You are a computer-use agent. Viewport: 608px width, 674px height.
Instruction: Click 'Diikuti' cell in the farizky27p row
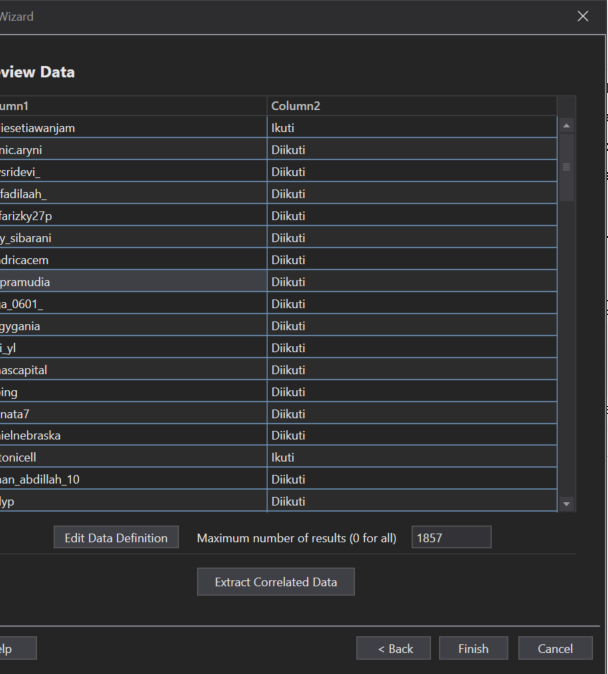pos(412,215)
